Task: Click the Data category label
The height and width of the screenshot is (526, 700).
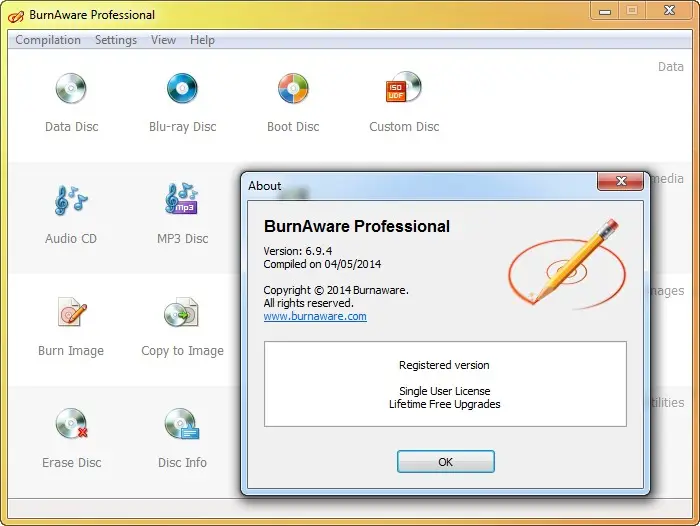Action: point(671,67)
